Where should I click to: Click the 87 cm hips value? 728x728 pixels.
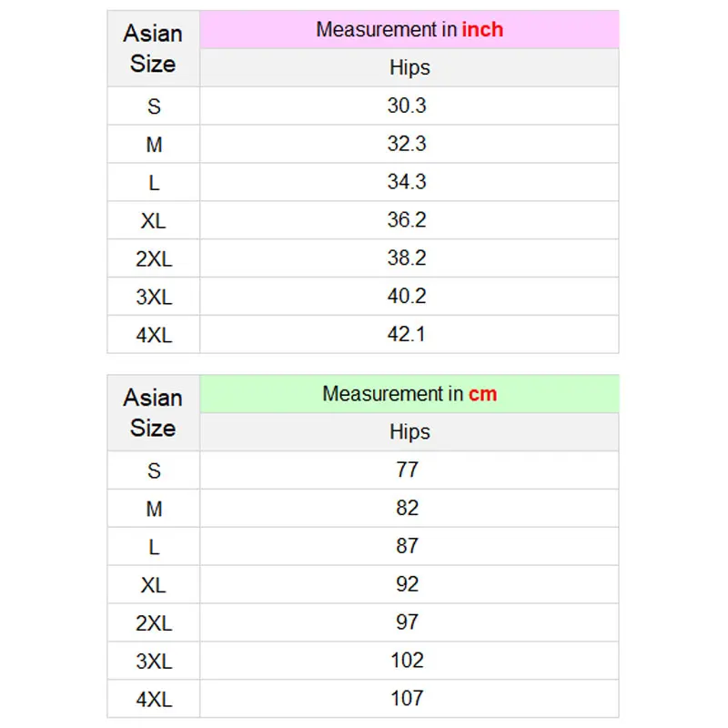407,546
